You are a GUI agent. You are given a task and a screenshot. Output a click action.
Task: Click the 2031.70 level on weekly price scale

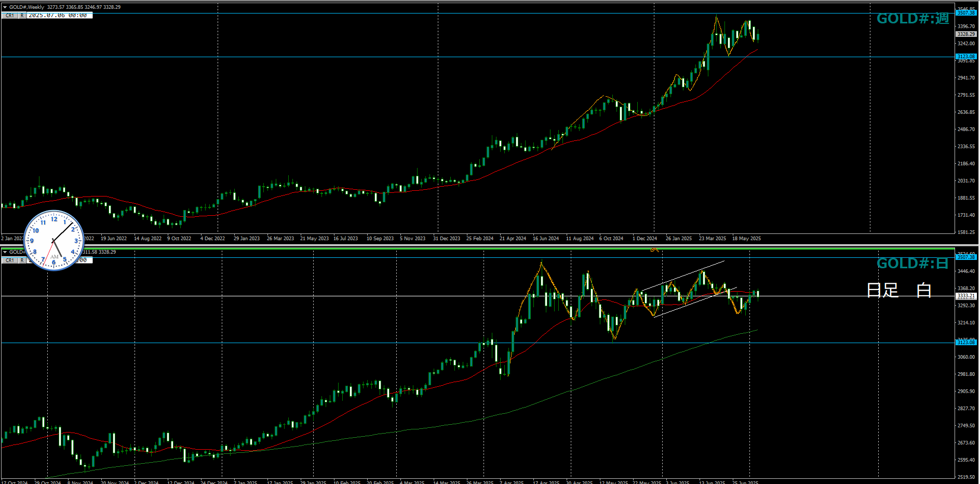[966, 181]
